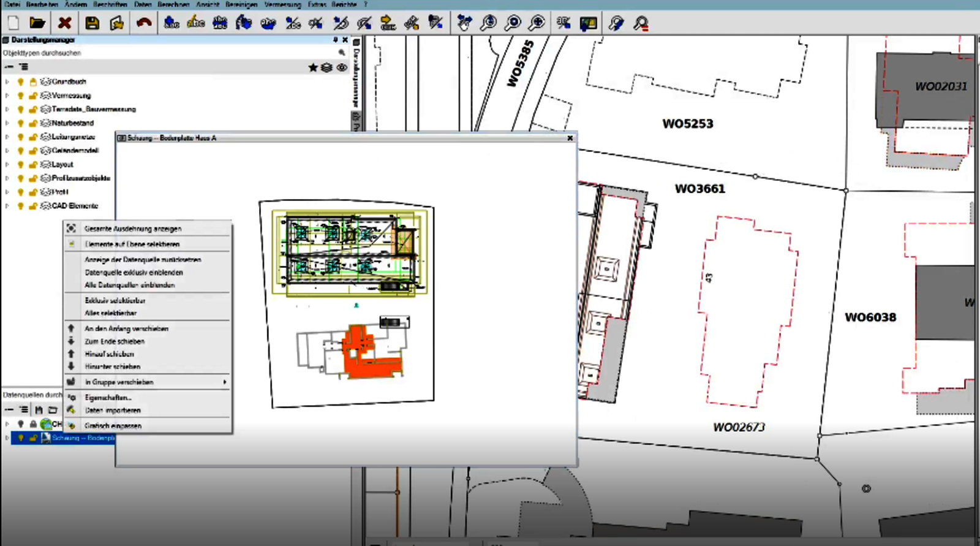Click the open folder toolbar icon

pos(37,23)
